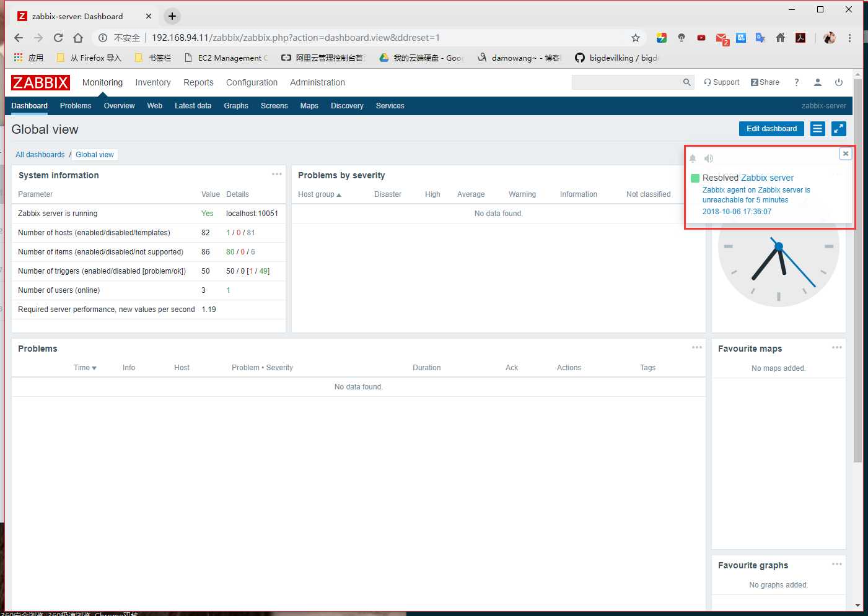Image resolution: width=868 pixels, height=616 pixels.
Task: Snooze notifications with the bell icon
Action: click(693, 158)
